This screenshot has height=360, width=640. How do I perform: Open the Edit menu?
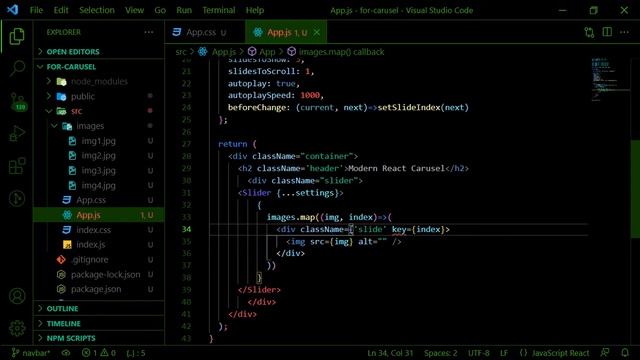[61, 10]
